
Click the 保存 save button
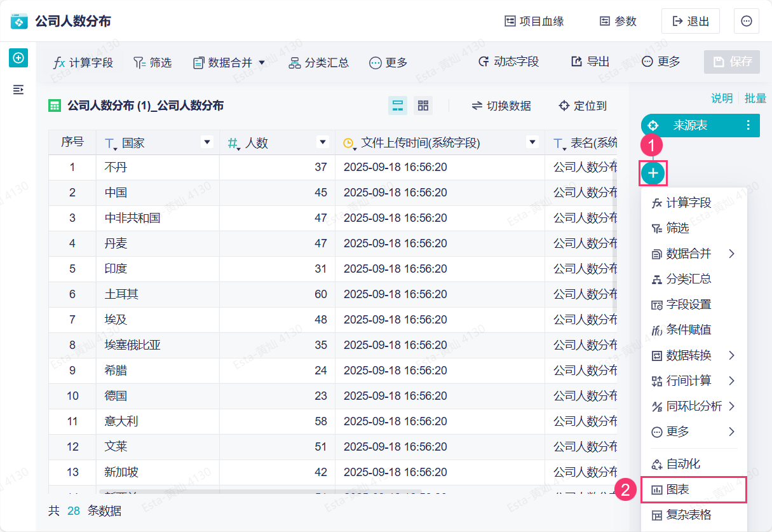[x=732, y=62]
